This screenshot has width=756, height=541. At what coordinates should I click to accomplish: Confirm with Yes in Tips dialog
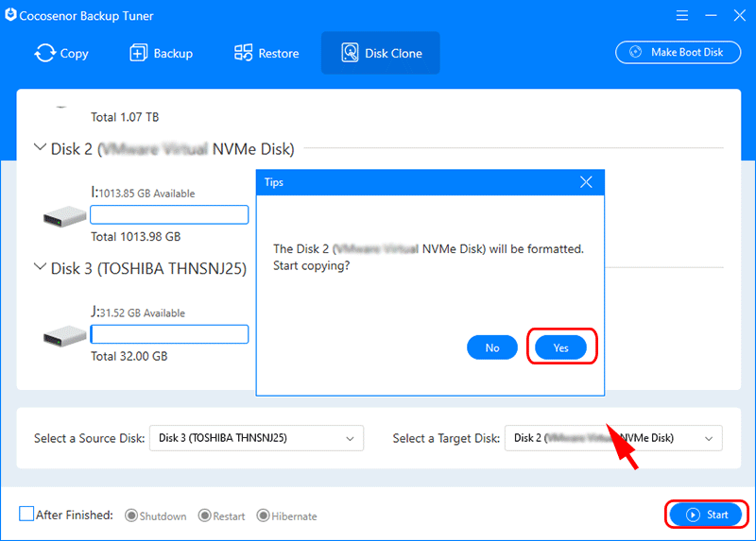(560, 347)
